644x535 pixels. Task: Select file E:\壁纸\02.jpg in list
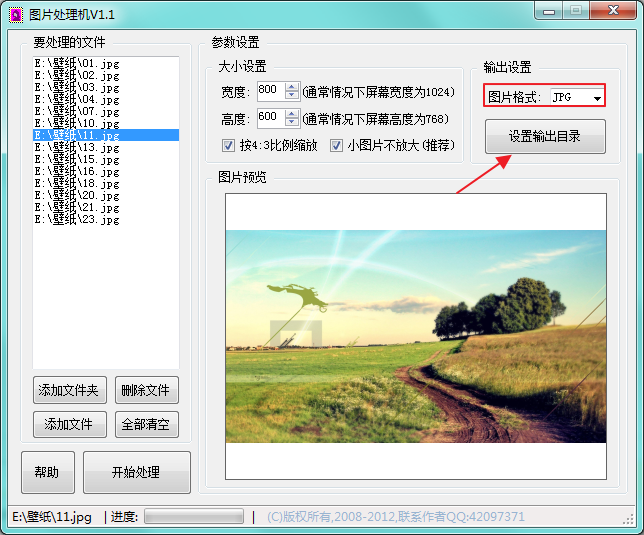[106, 75]
